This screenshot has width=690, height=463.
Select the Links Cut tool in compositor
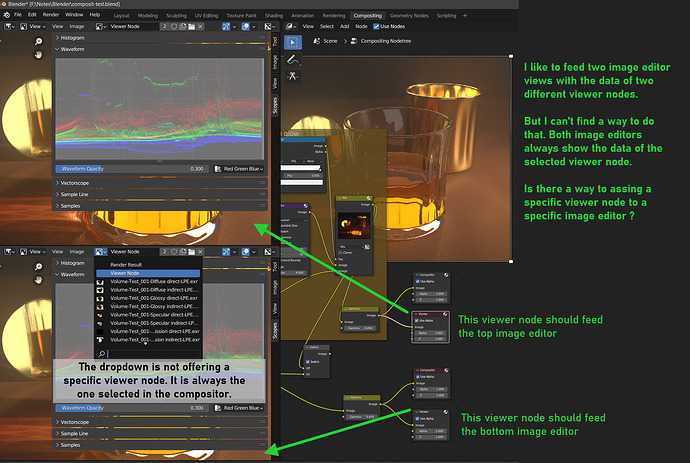coord(293,76)
